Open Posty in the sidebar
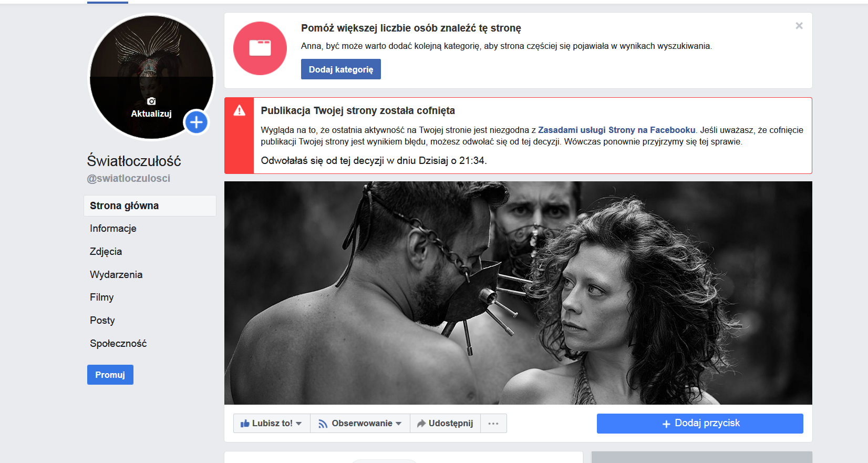The height and width of the screenshot is (463, 868). (x=102, y=321)
